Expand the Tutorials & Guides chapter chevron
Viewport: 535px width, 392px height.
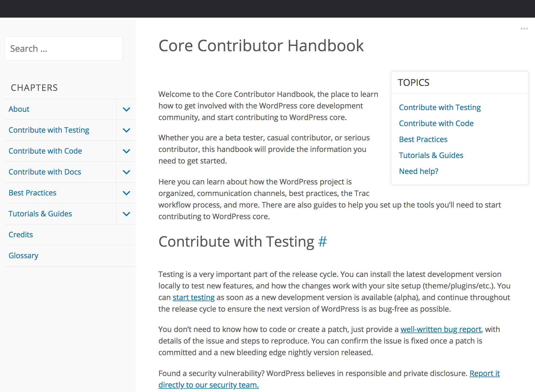click(x=126, y=214)
